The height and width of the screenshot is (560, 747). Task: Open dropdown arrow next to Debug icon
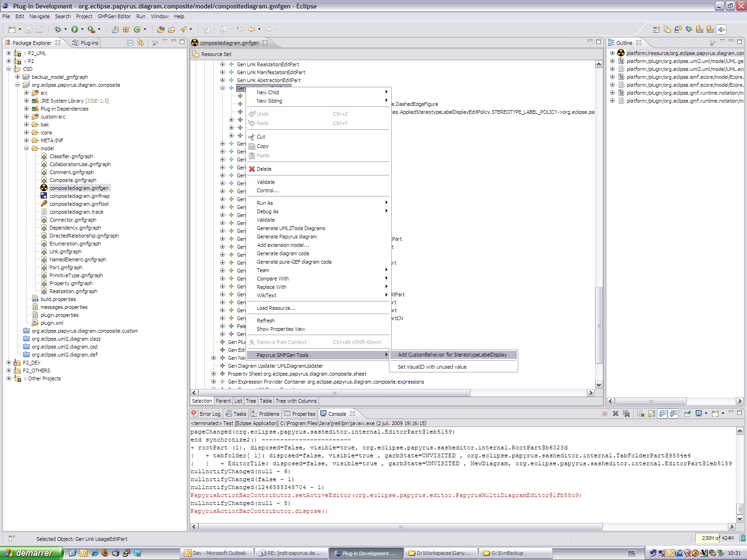click(65, 29)
